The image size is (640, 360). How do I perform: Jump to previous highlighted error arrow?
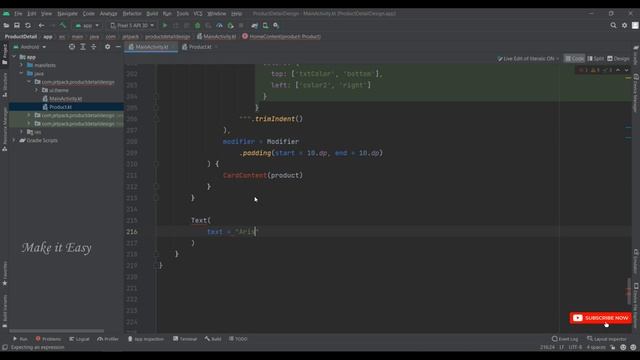(618, 70)
